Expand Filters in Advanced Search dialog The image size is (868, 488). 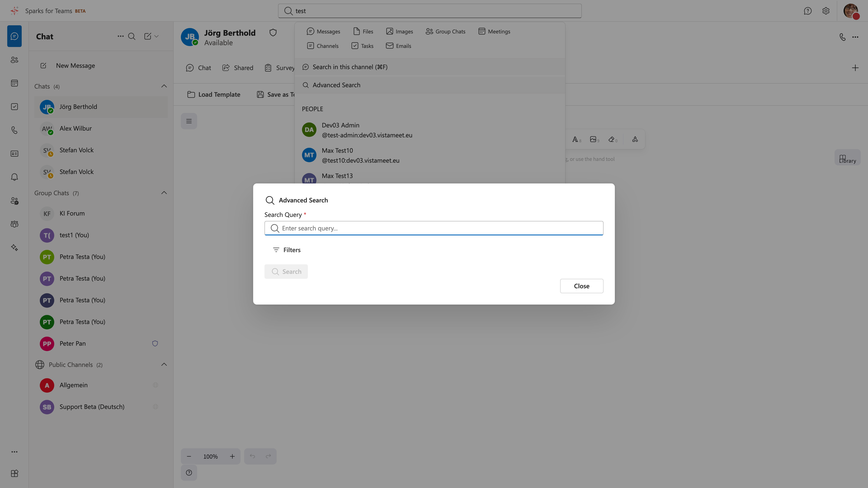coord(286,250)
